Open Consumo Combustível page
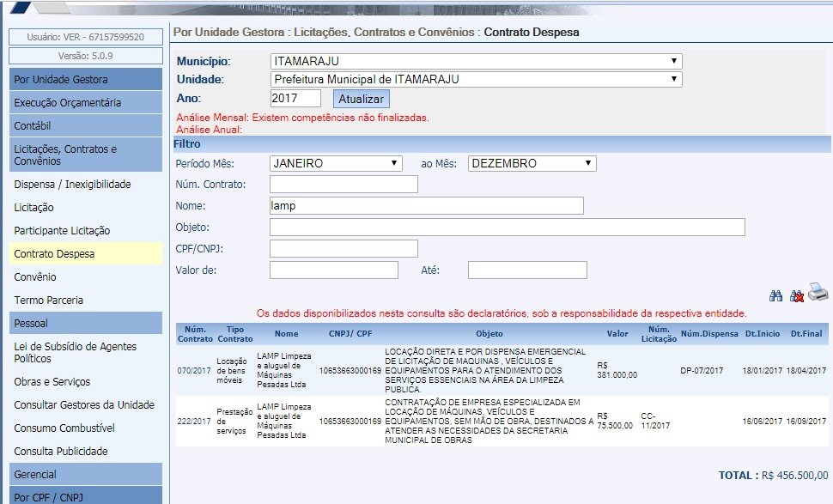 tap(64, 428)
